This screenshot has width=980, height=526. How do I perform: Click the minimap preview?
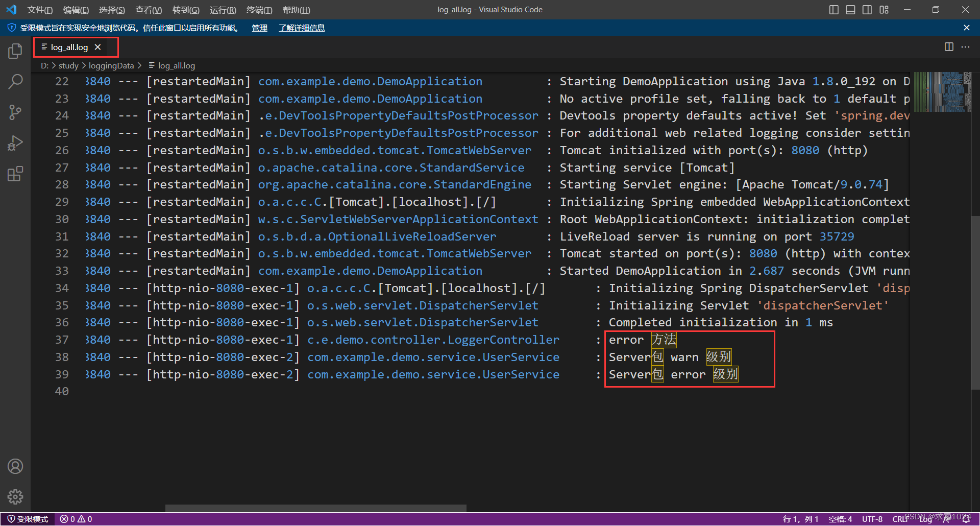click(943, 92)
